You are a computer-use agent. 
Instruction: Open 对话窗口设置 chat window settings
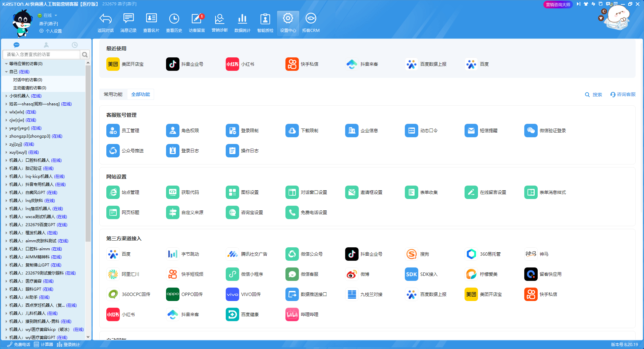(306, 192)
